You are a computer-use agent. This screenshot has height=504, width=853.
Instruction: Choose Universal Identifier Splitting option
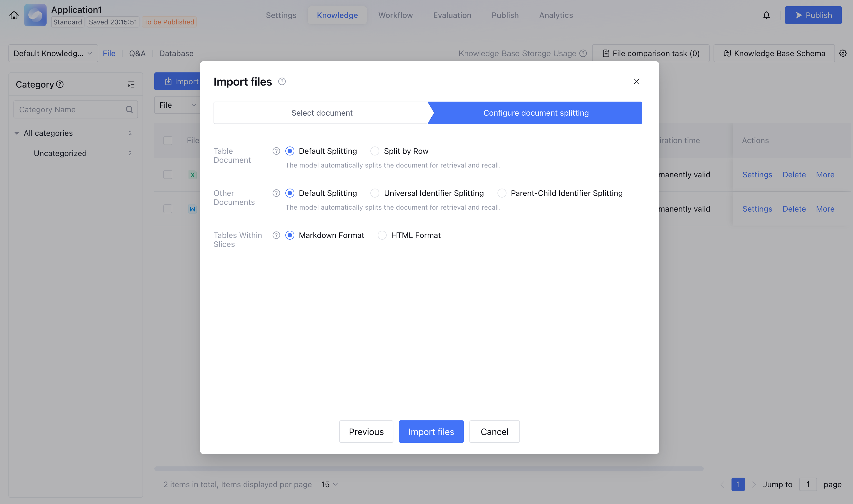pyautogui.click(x=375, y=193)
